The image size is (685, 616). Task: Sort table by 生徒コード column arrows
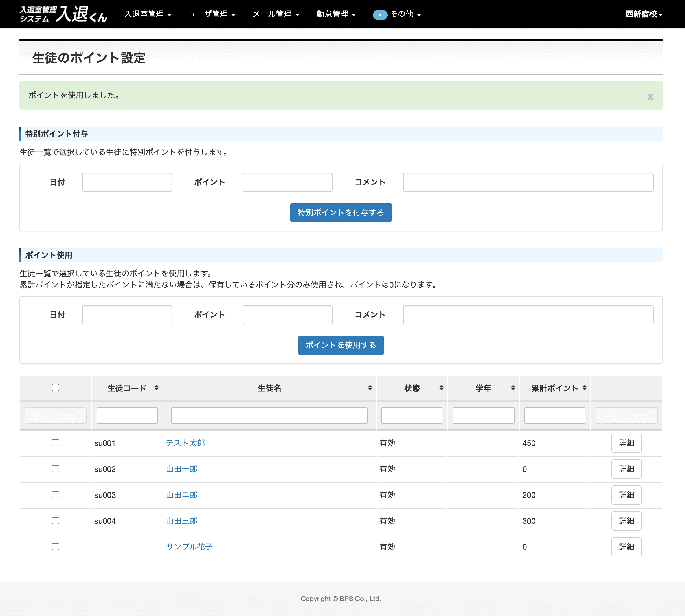156,388
